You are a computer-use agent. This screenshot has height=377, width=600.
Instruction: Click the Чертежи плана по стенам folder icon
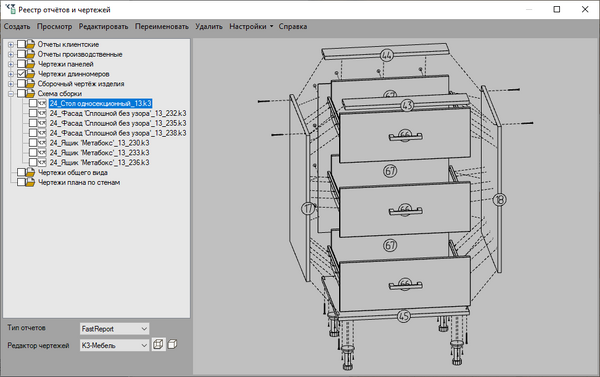tap(30, 182)
